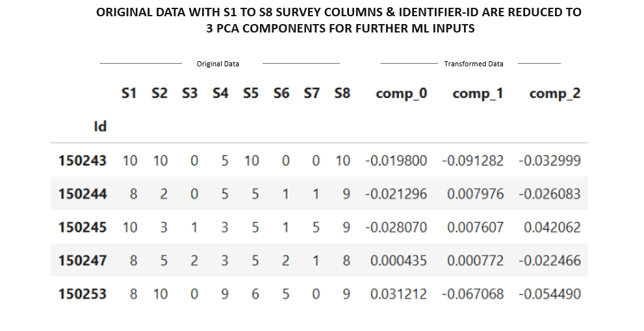
Task: Select the comp_1 column header
Action: 478,94
